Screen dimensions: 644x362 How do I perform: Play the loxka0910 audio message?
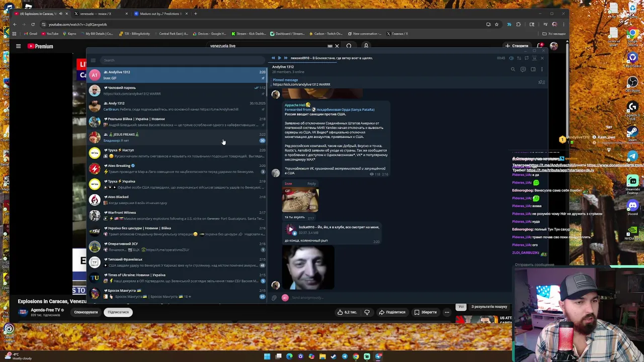[x=290, y=230]
